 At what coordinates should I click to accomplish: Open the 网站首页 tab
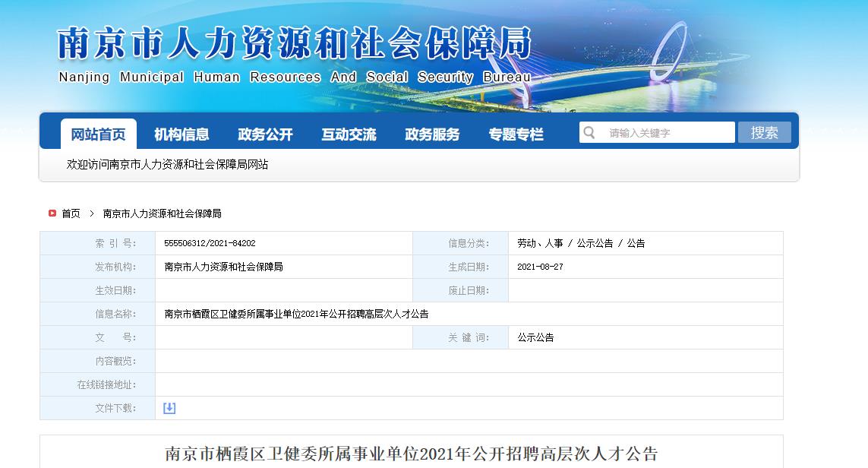pyautogui.click(x=99, y=134)
